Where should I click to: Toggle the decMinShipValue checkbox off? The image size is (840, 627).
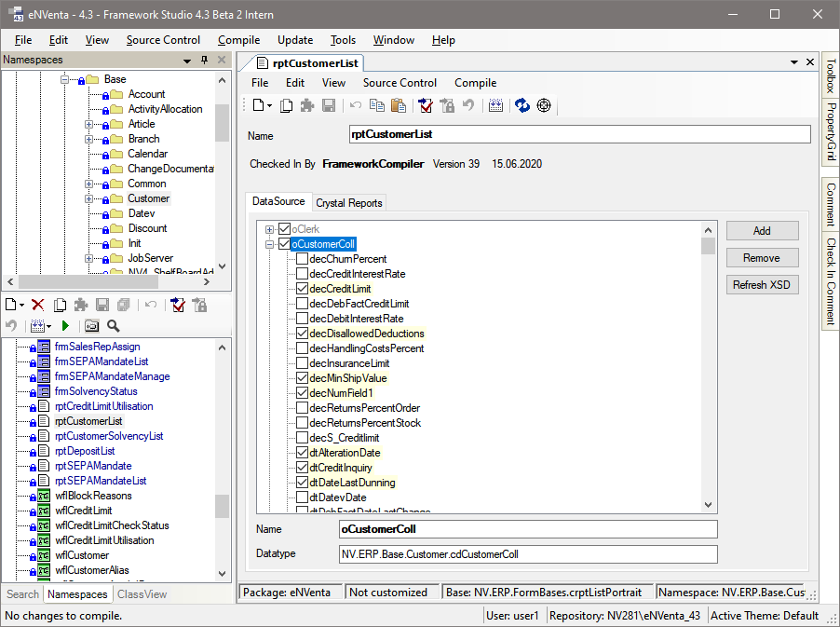pos(302,378)
